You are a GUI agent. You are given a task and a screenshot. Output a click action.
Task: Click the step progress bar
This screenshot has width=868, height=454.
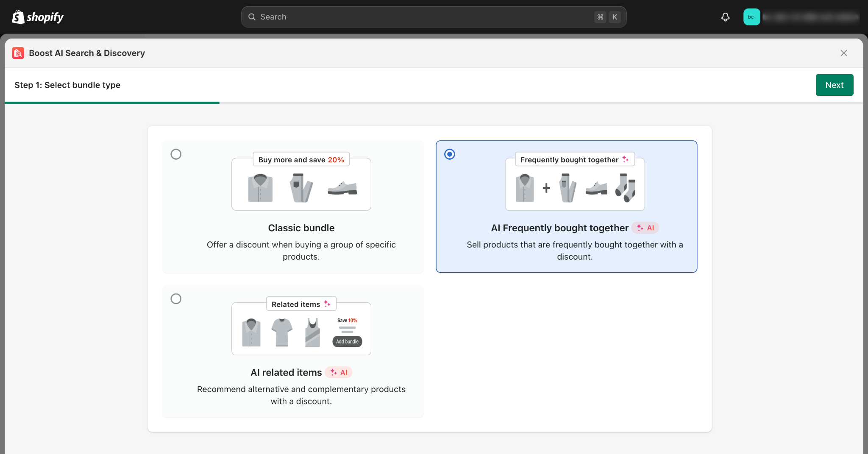tap(434, 103)
